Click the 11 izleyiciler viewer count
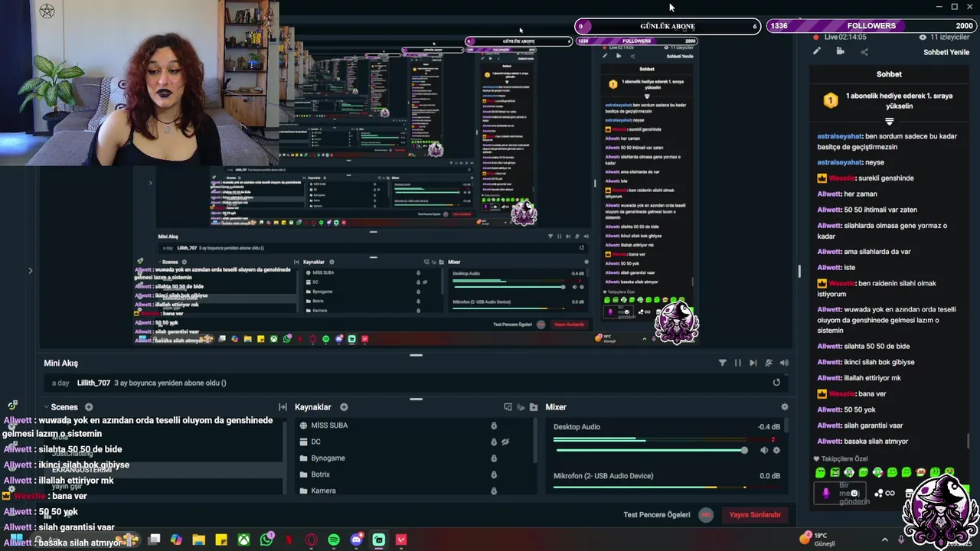The height and width of the screenshot is (551, 980). click(943, 37)
